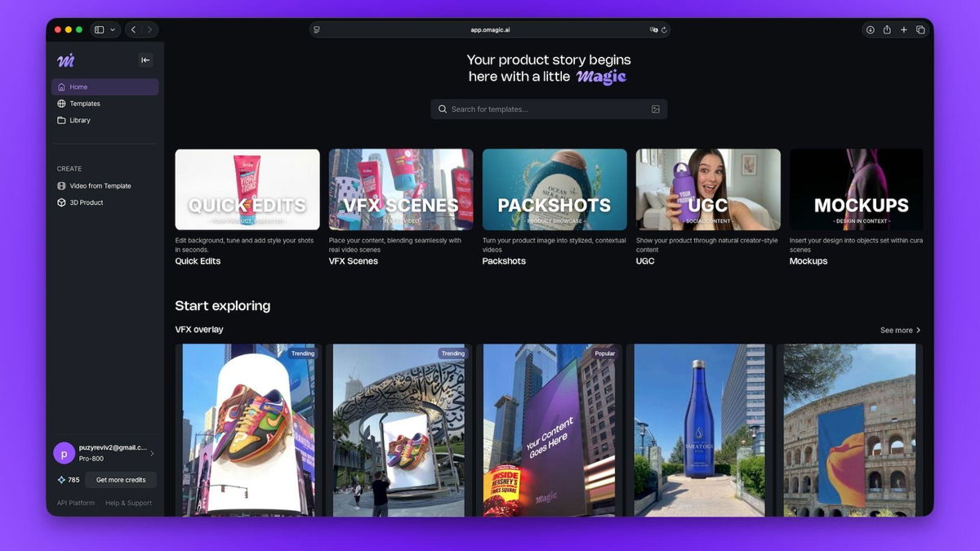
Task: Toggle Safari sidebar icon
Action: click(x=99, y=29)
